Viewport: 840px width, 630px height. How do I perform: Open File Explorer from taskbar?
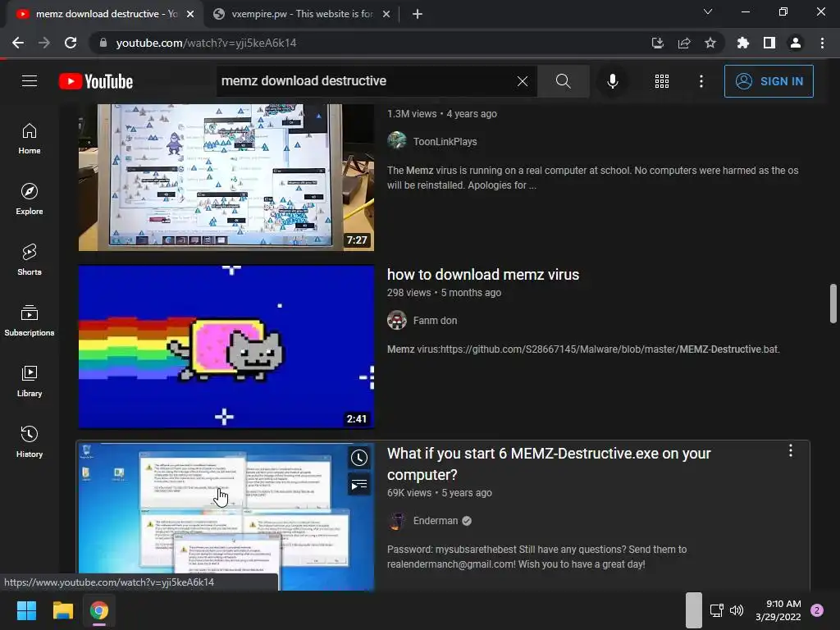click(x=62, y=610)
